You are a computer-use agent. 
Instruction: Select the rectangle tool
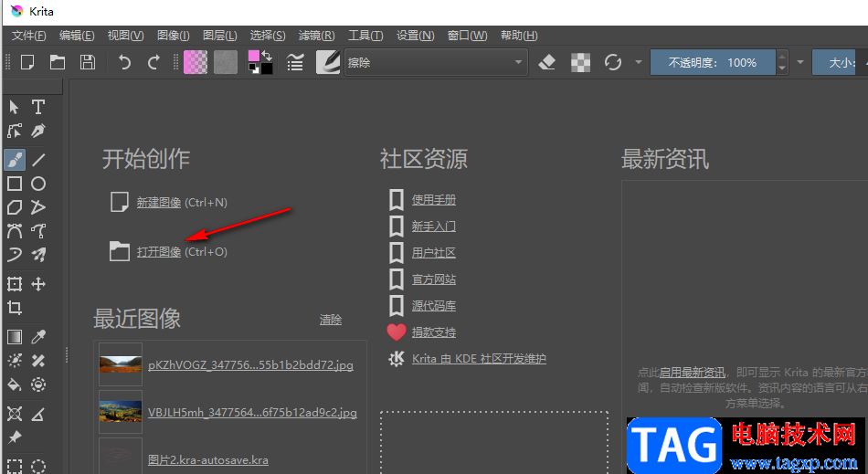(15, 184)
